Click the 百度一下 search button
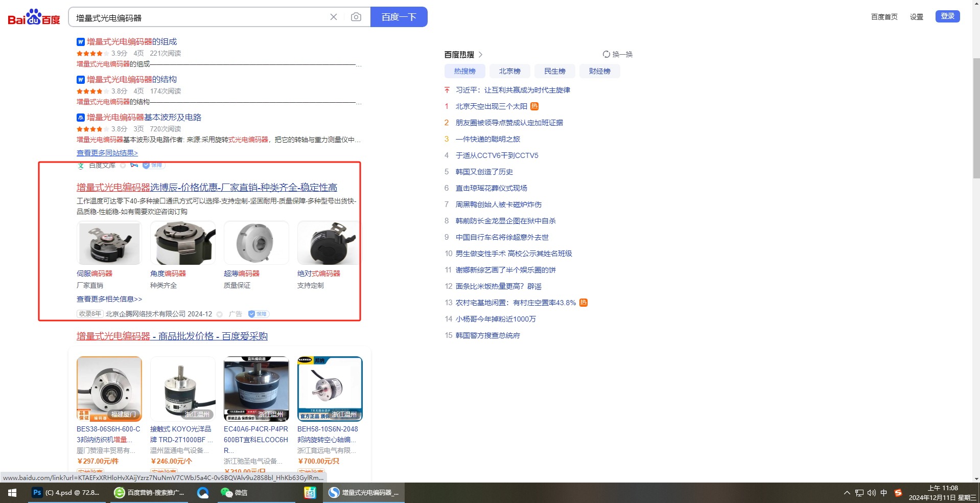Image resolution: width=980 pixels, height=503 pixels. tap(399, 17)
